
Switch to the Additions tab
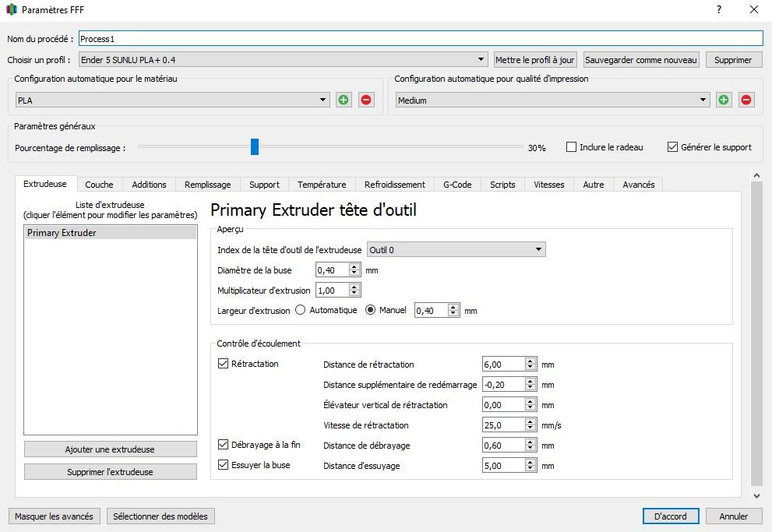coord(149,185)
